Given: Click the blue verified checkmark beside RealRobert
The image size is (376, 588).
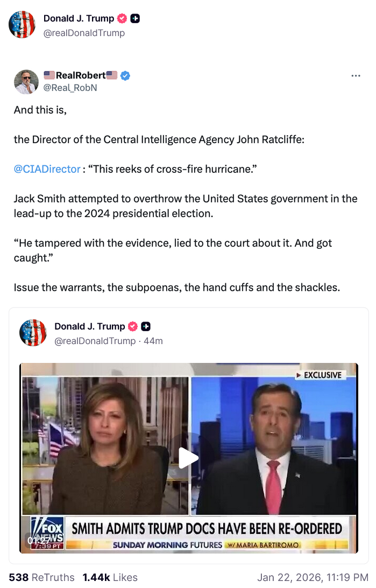Looking at the screenshot, I should pyautogui.click(x=125, y=75).
